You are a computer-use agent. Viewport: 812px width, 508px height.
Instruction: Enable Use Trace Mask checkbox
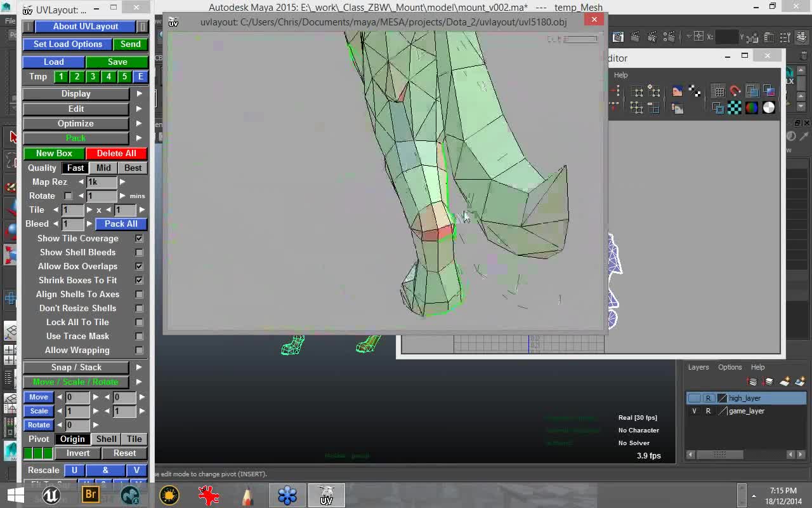click(139, 336)
